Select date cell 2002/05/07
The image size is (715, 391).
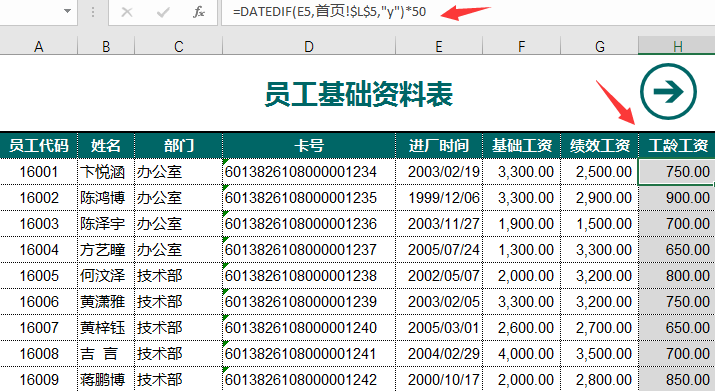(439, 276)
